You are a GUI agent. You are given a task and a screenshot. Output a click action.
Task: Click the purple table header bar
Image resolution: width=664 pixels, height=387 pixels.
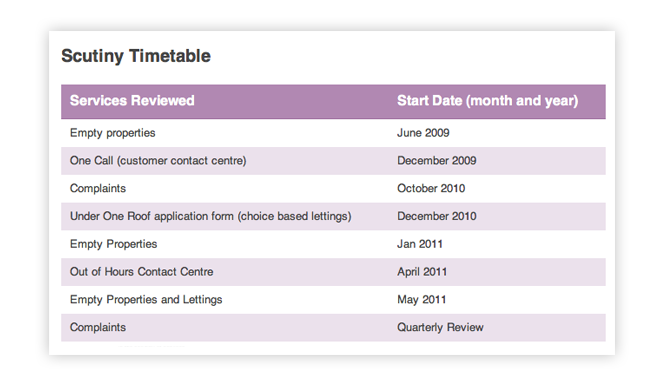coord(333,102)
